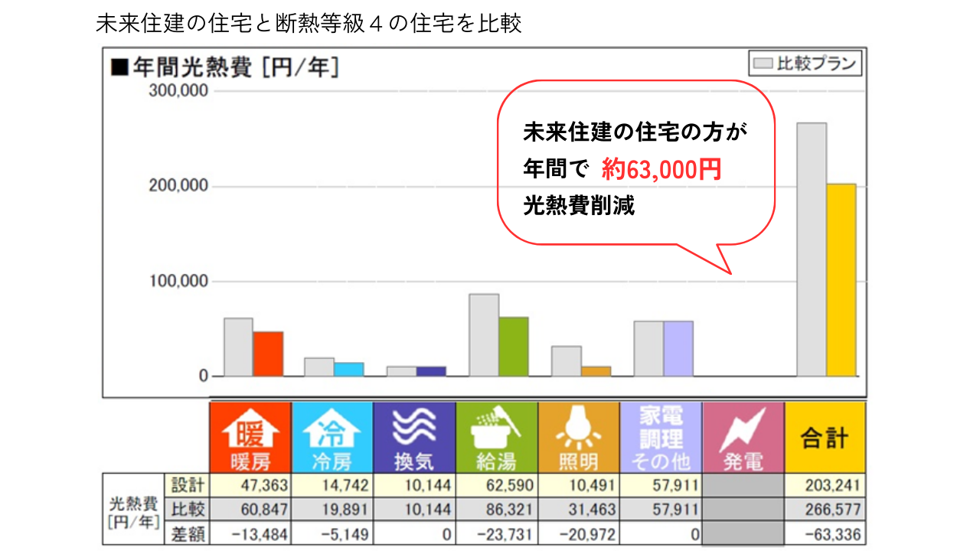Select the 差額 row header
This screenshot has height=551, width=980.
click(186, 533)
